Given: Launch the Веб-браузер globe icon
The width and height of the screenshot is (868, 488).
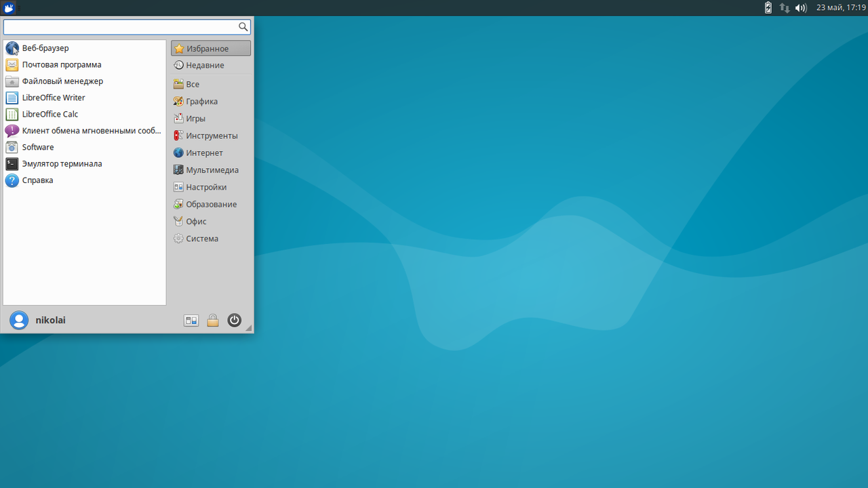Looking at the screenshot, I should pos(12,48).
